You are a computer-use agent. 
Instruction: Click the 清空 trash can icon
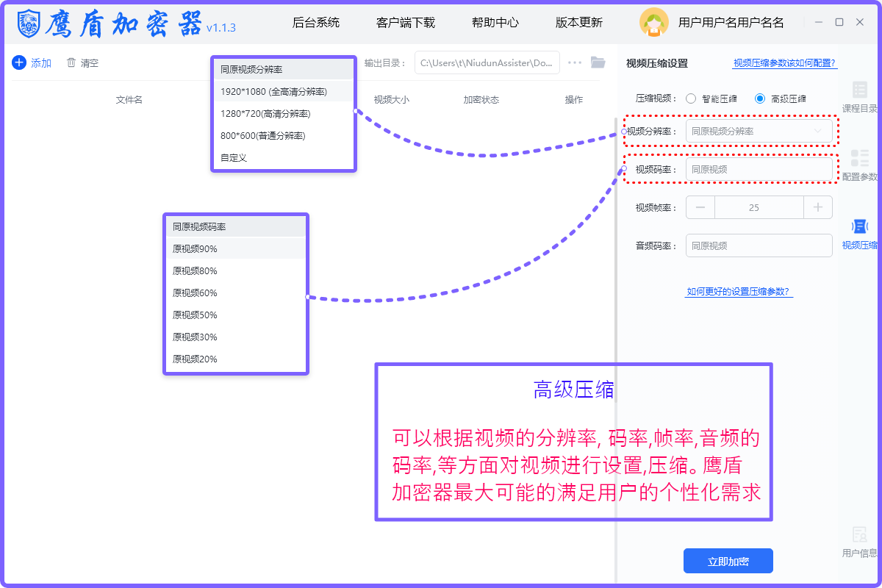[71, 63]
